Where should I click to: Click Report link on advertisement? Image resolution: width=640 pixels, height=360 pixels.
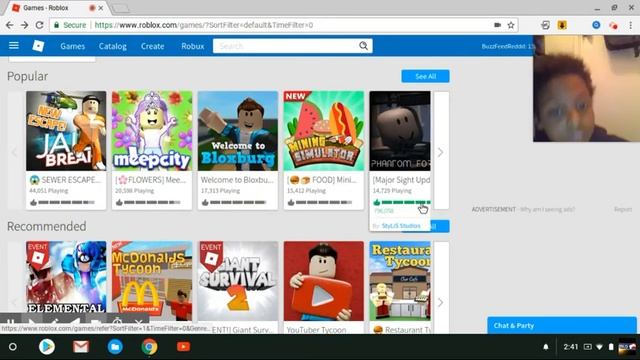[623, 209]
